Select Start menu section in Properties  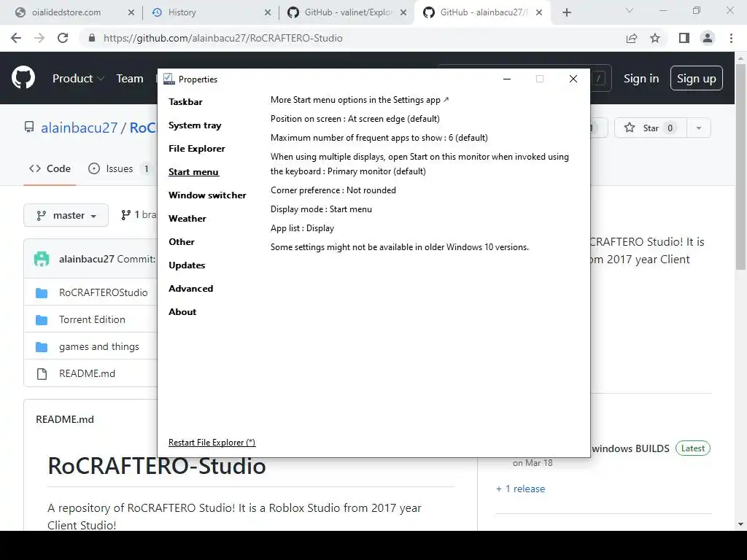tap(193, 172)
